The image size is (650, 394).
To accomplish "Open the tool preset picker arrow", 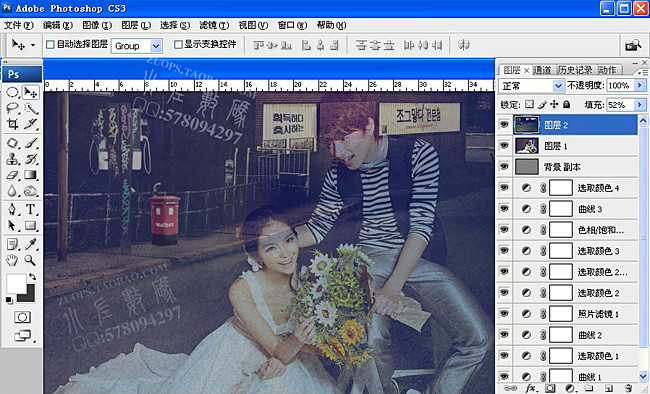I will (x=33, y=45).
